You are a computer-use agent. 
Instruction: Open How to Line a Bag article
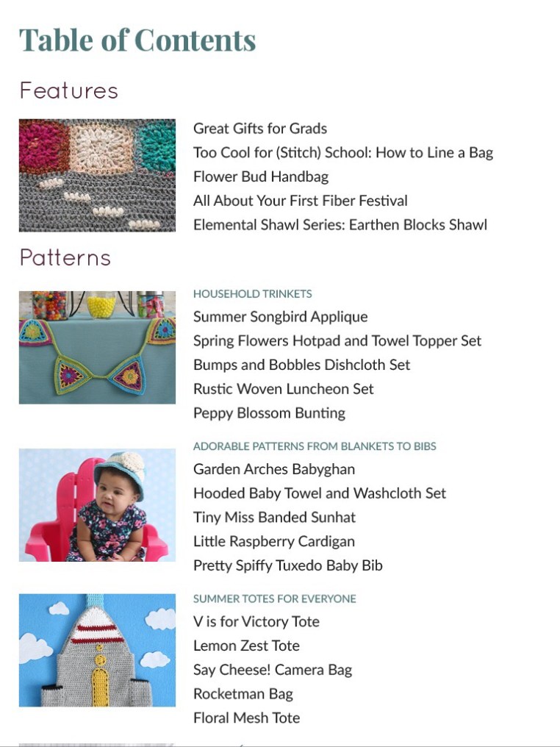[342, 153]
